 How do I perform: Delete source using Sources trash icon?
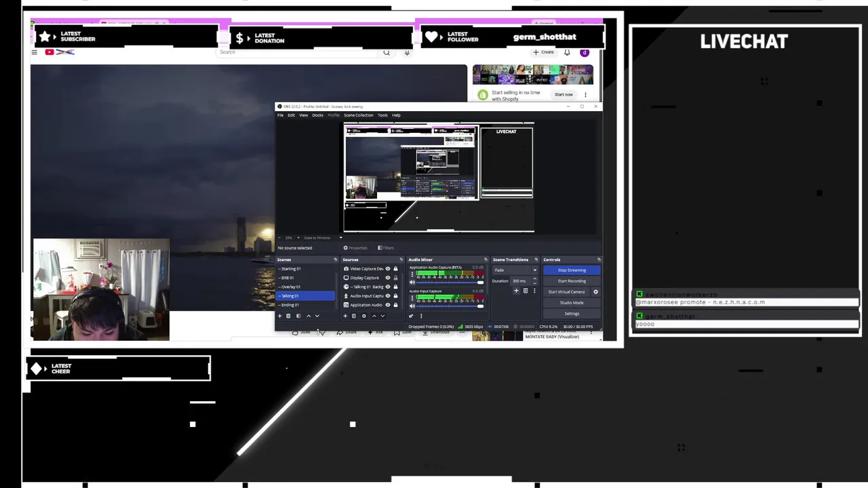[353, 316]
